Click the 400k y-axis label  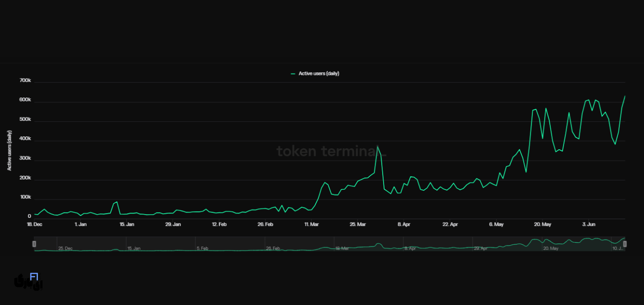[26, 139]
